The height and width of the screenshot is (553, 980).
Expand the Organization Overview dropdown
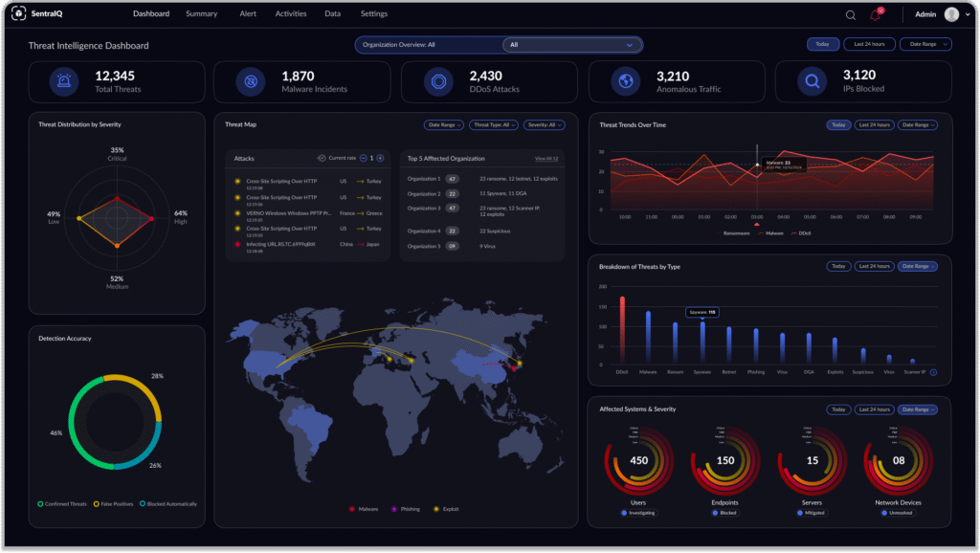pos(572,44)
